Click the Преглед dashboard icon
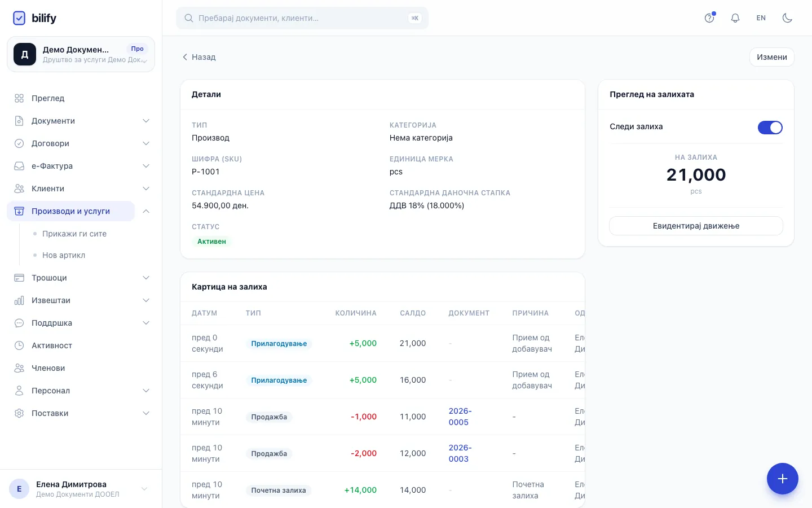Viewport: 812px width, 508px height. [x=19, y=98]
